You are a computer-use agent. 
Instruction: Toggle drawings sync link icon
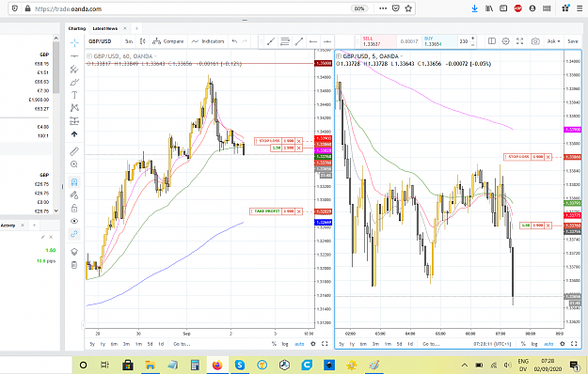click(74, 234)
